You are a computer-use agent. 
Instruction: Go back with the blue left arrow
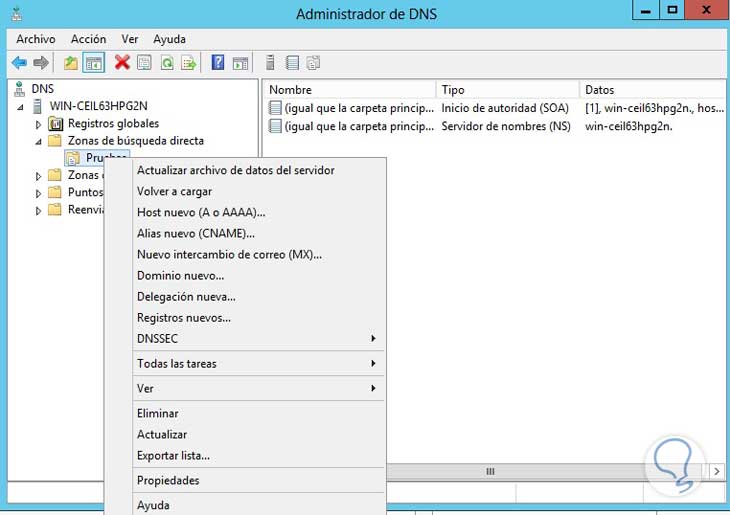pos(20,63)
